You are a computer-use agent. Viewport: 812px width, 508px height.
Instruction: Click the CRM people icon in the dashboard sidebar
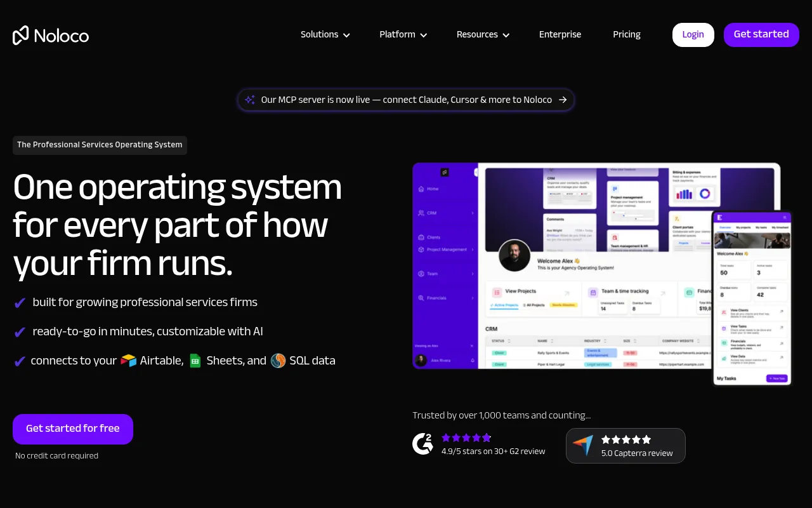click(x=421, y=213)
